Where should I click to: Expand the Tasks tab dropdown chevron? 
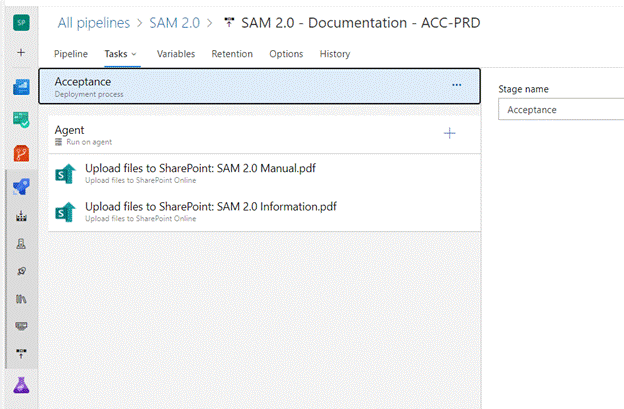134,54
